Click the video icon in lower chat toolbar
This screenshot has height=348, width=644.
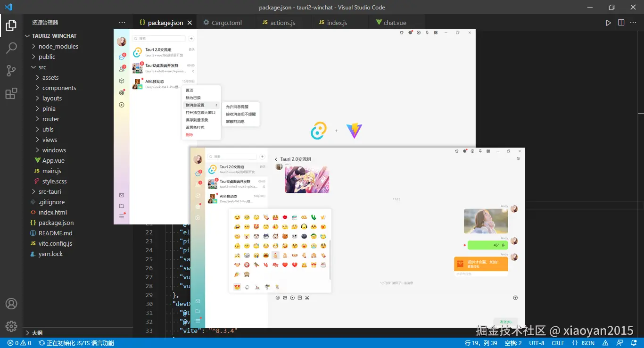292,298
